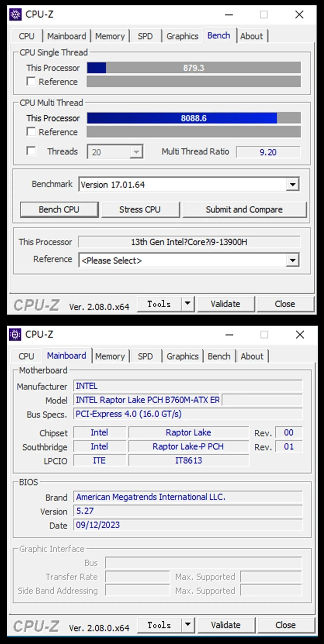Click single thread score bar showing 879.3

tap(194, 68)
